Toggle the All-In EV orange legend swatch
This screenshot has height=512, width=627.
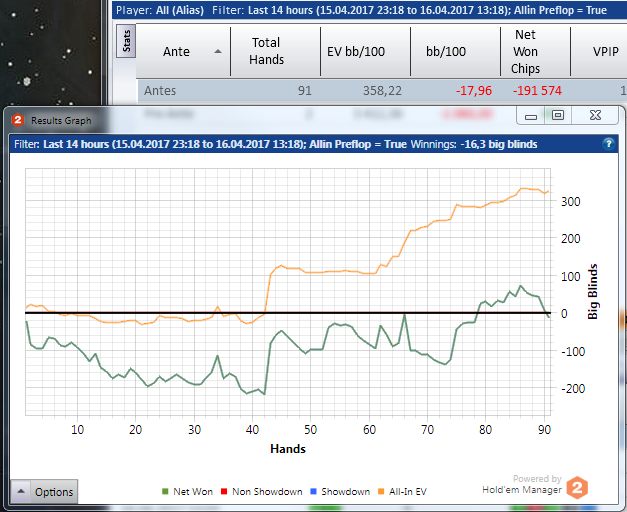tap(381, 491)
